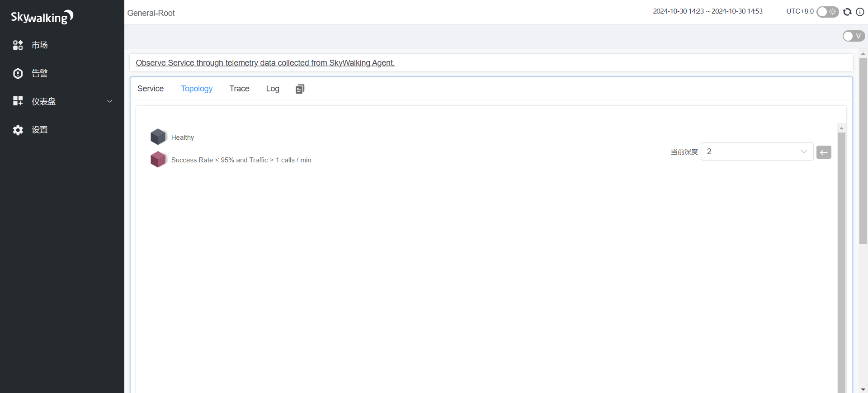This screenshot has width=868, height=393.
Task: Open the 设置 gear icon
Action: click(18, 130)
